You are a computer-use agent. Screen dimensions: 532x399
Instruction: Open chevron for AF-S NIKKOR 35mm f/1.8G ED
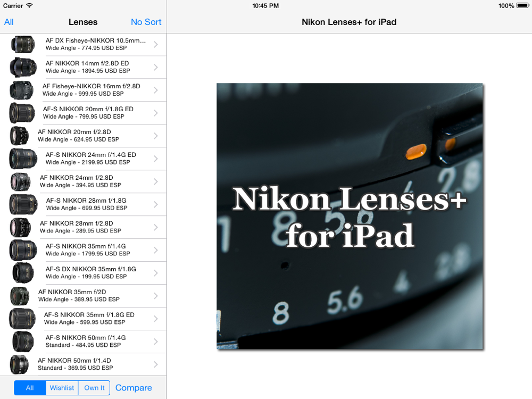coord(156,319)
